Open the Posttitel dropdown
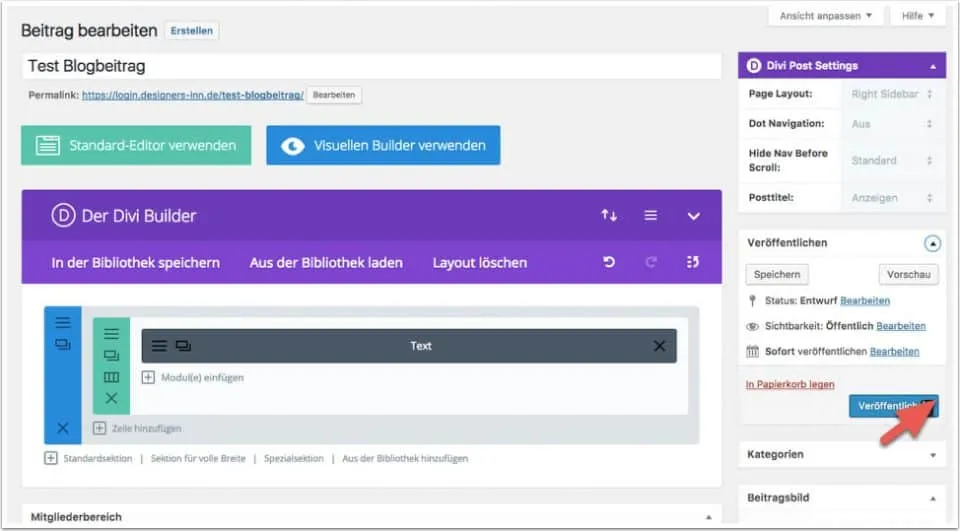Viewport: 960px width, 531px height. [x=892, y=198]
